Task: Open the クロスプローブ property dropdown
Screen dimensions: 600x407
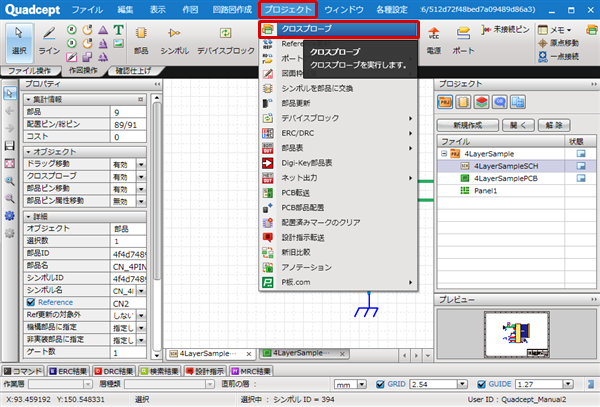Action: (141, 177)
